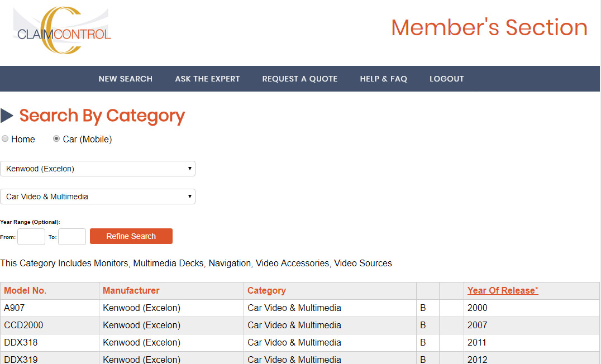
Task: Open ASK THE EXPERT in navigation
Action: tap(207, 79)
